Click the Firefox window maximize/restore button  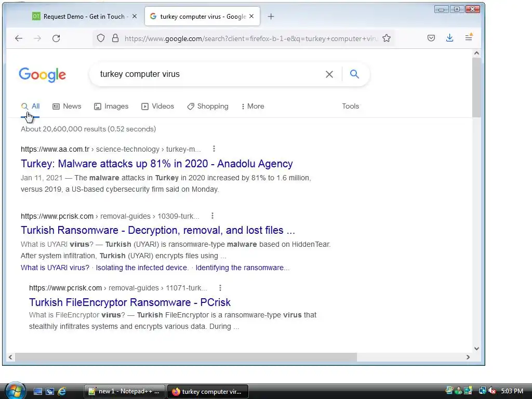click(x=457, y=9)
